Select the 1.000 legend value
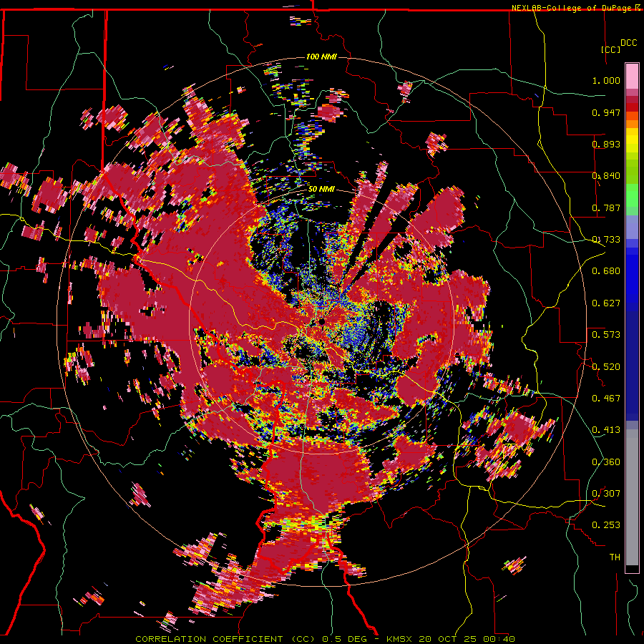This screenshot has width=644, height=644. tap(606, 80)
